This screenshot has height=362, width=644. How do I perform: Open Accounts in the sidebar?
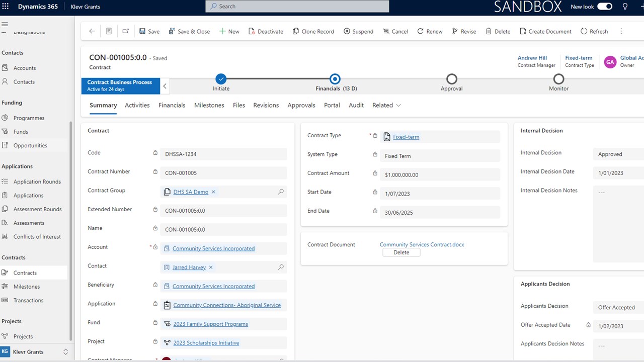coord(25,68)
